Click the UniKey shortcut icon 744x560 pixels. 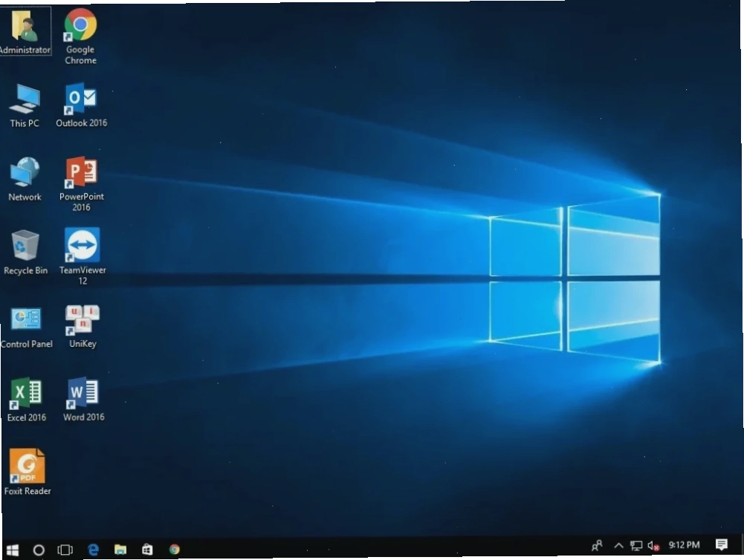pyautogui.click(x=83, y=327)
